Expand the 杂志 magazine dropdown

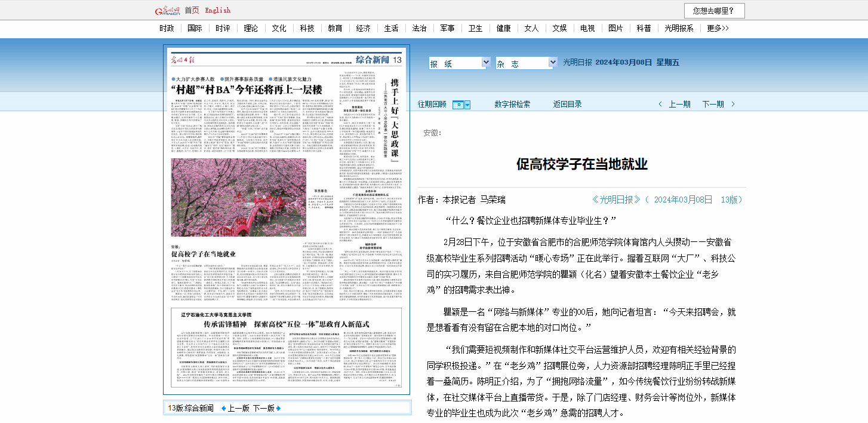pos(551,63)
